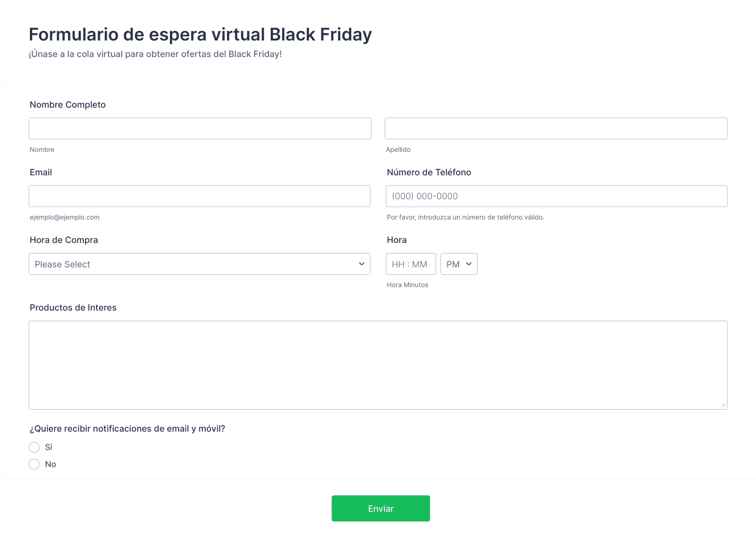Image resolution: width=756 pixels, height=543 pixels.
Task: Select the Sí radio button
Action: coord(34,447)
